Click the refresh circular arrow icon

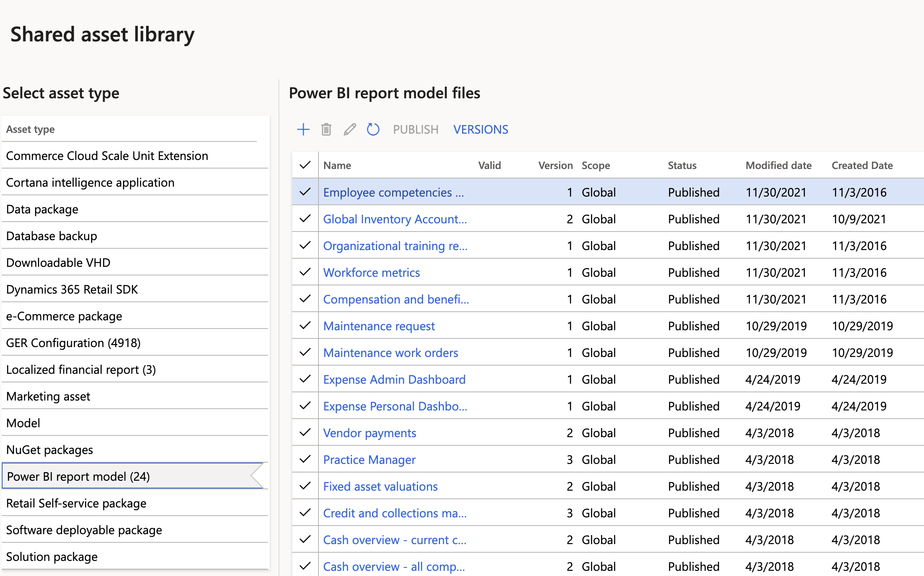[x=373, y=129]
